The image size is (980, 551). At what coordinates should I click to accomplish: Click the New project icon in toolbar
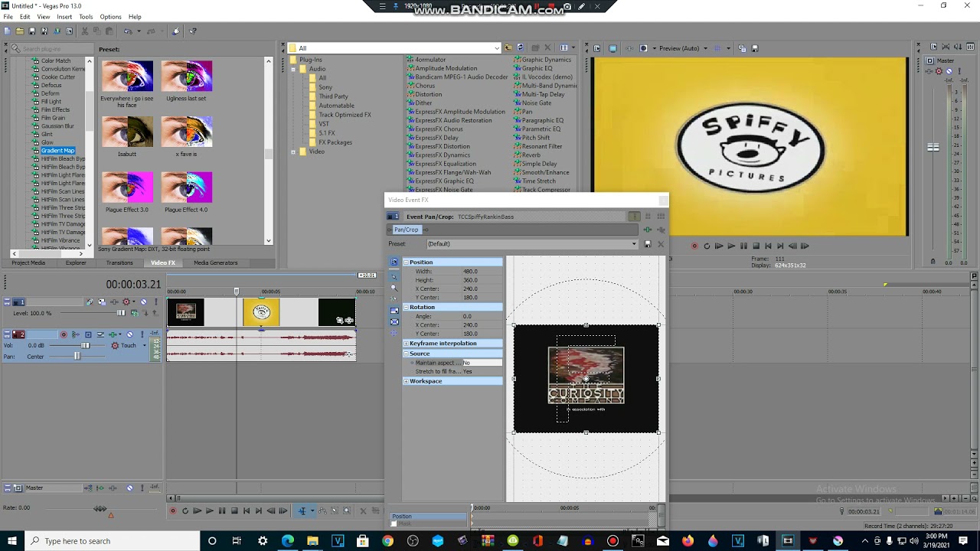click(x=7, y=31)
